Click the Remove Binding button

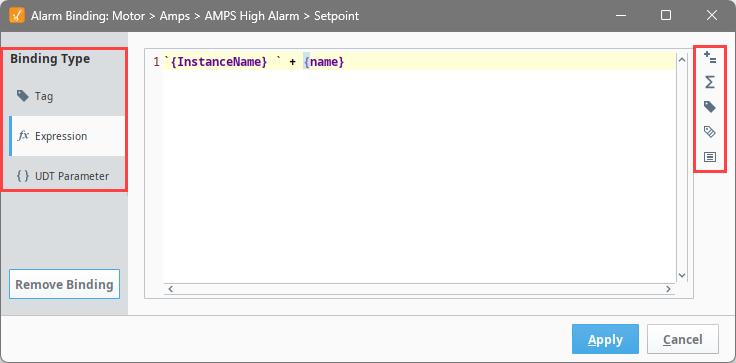tap(64, 284)
